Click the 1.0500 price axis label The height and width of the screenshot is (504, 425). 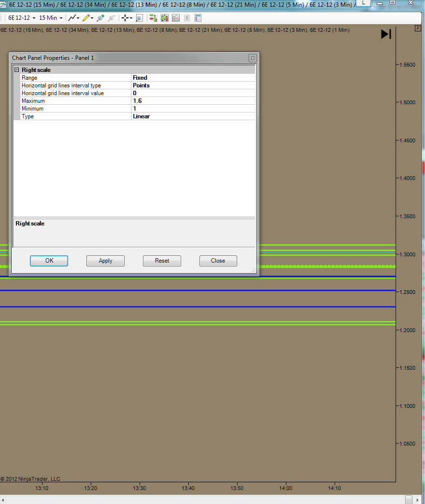point(407,444)
